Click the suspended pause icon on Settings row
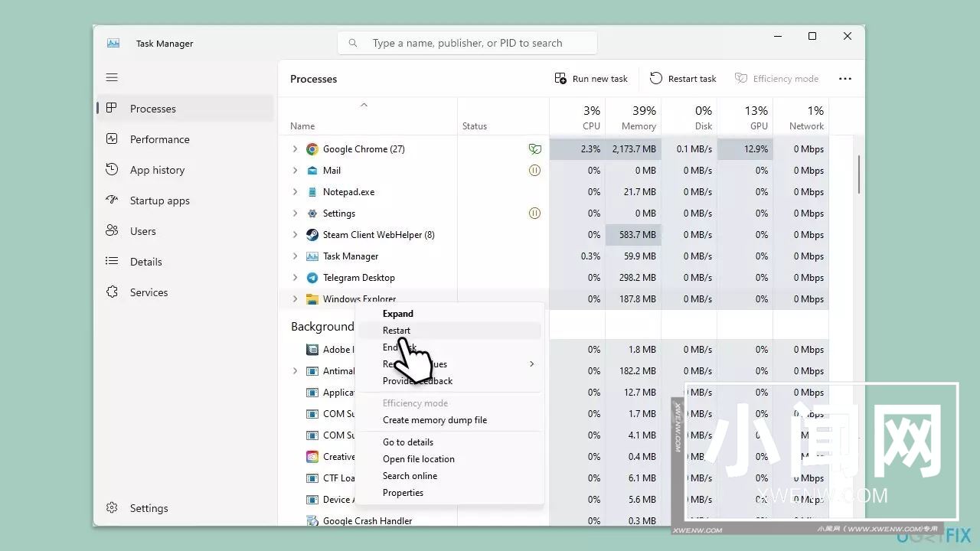Image resolution: width=980 pixels, height=551 pixels. point(535,214)
